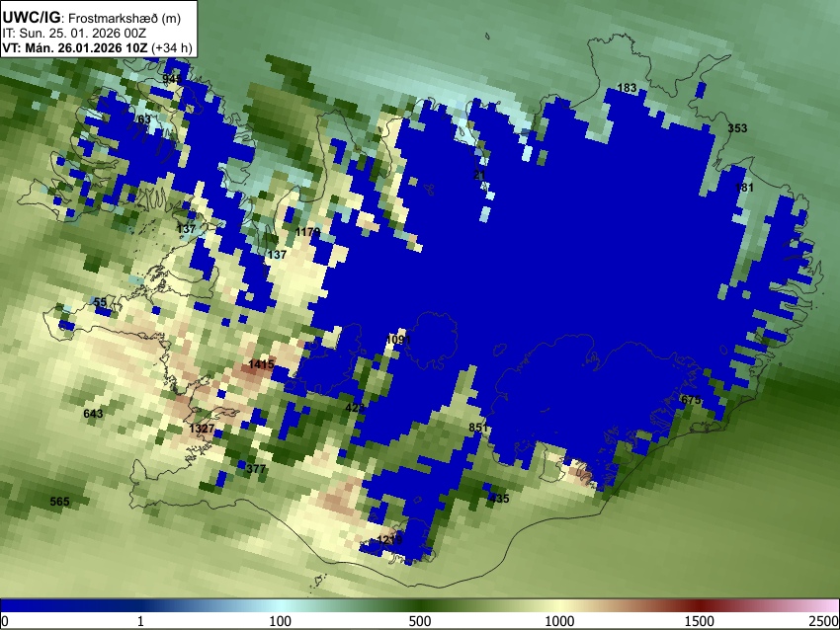
Task: Click the 2500 tick label on the legend
Action: pos(824,621)
